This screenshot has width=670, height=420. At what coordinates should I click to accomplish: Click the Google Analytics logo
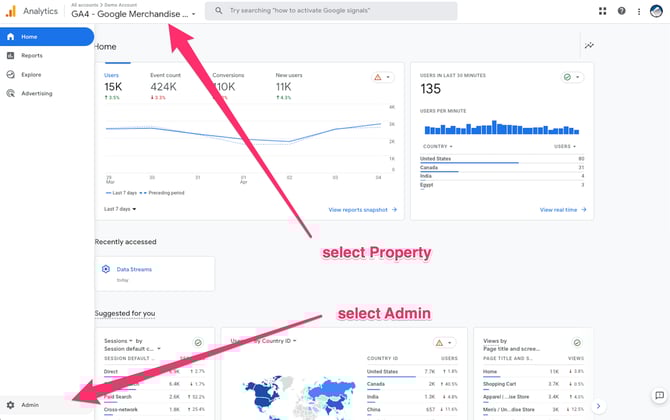coord(11,11)
